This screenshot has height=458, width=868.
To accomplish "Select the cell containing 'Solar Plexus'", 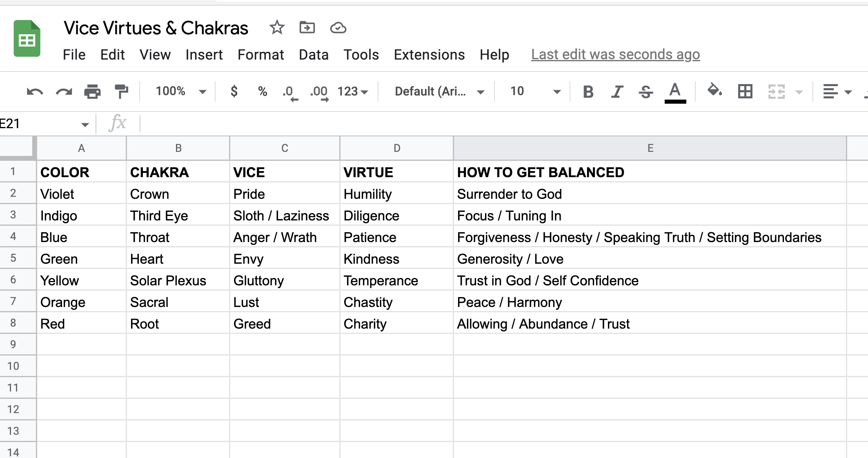I will [178, 281].
